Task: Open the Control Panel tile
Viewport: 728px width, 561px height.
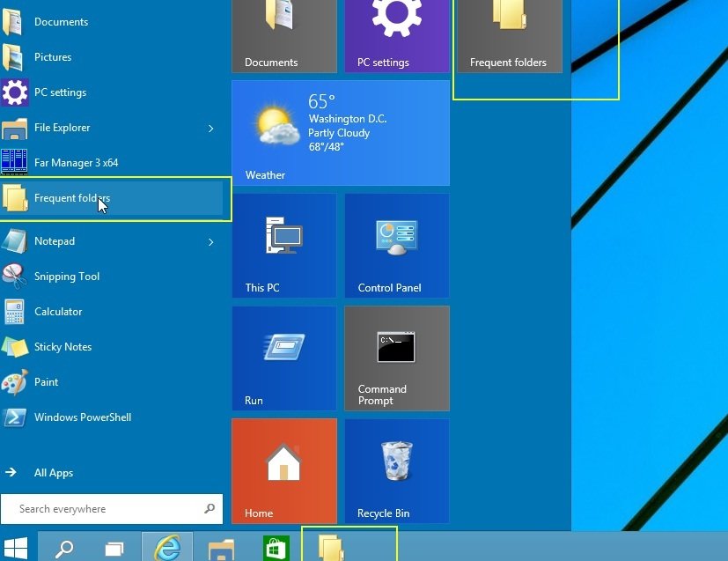Action: pyautogui.click(x=396, y=245)
